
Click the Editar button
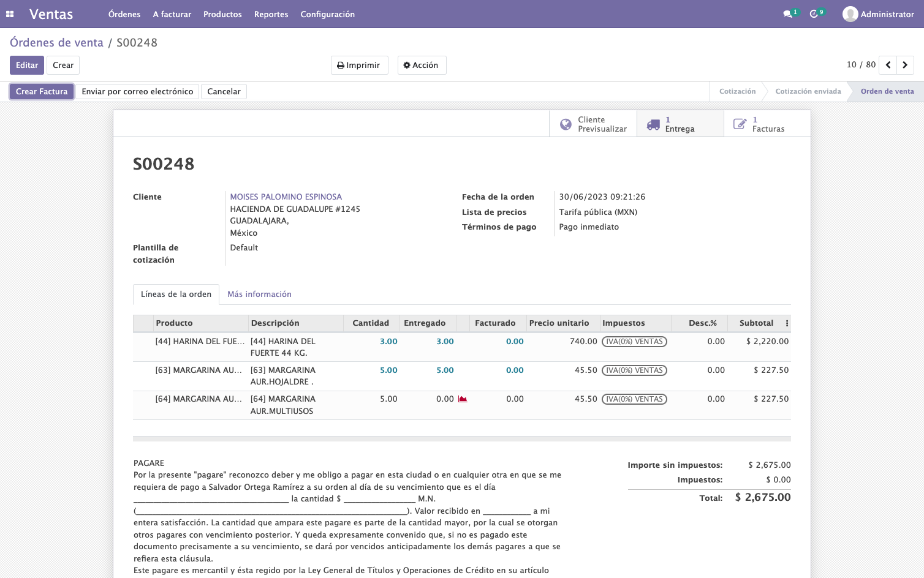[x=27, y=65]
